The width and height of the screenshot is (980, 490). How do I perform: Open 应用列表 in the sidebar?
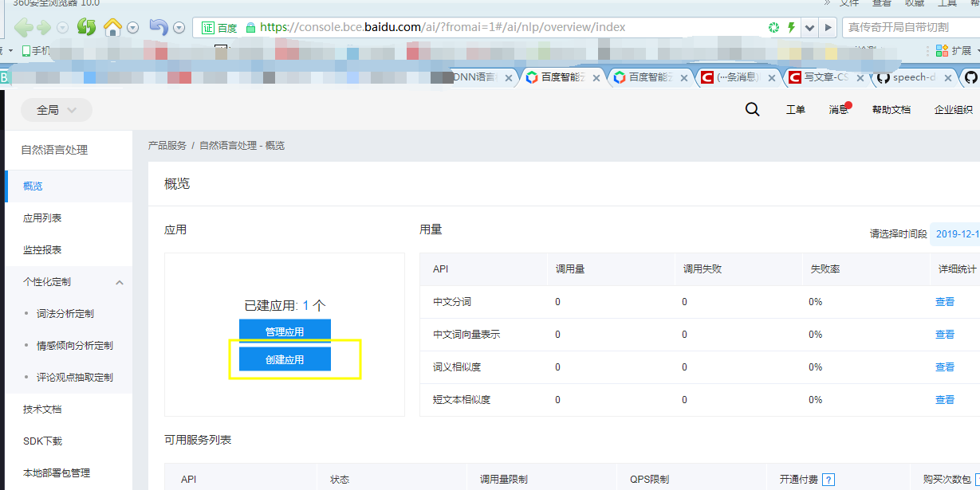[x=69, y=218]
